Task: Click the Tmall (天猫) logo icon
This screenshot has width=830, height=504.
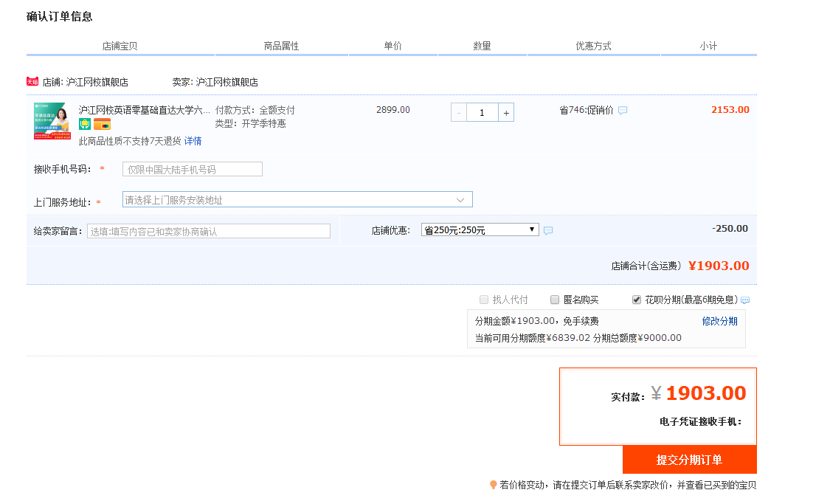Action: click(x=31, y=82)
